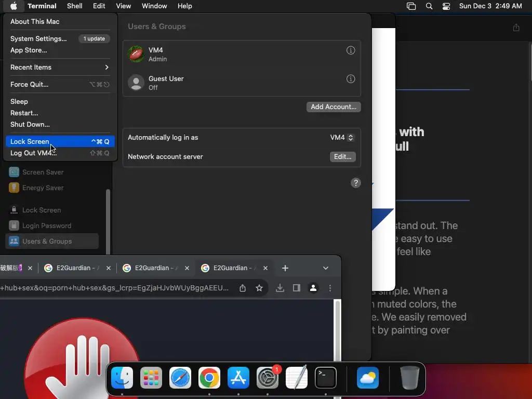Screen dimensions: 532x399
Task: Open the automatic login VM4 dropdown
Action: pos(342,137)
